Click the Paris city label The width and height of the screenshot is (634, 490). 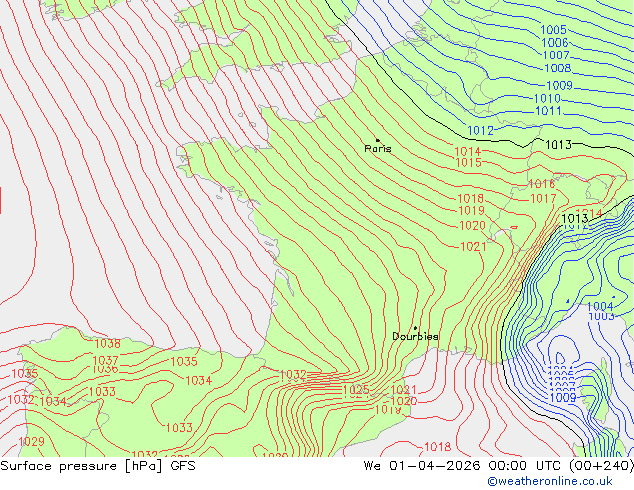[378, 149]
